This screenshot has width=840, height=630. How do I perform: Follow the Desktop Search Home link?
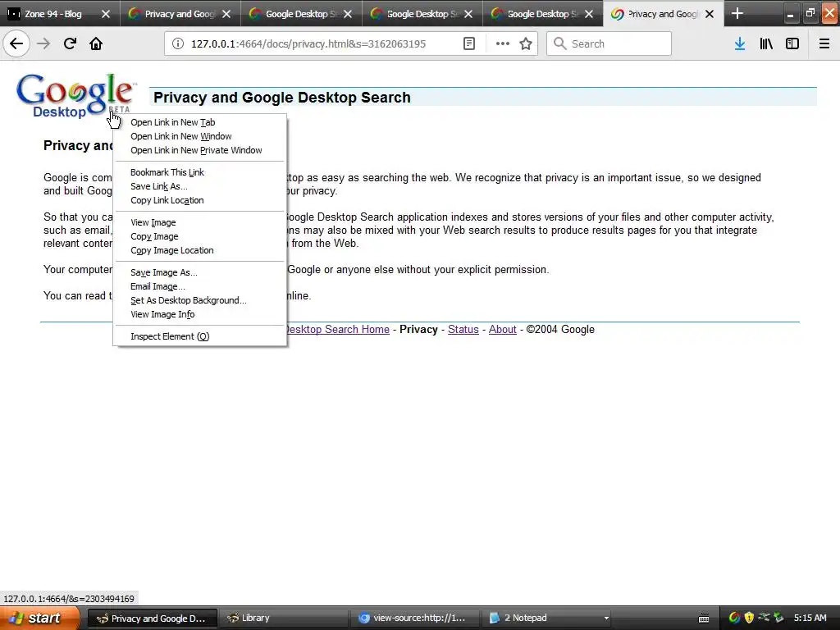coord(338,329)
